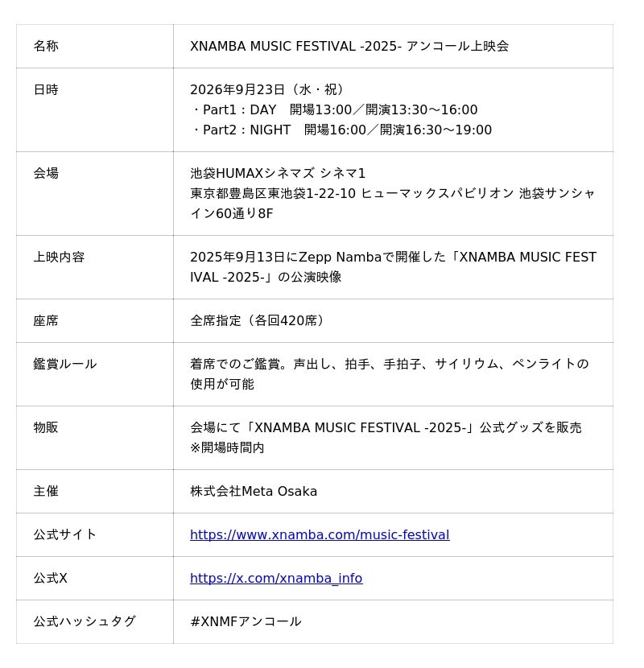Click the 全席指定（各回420席） seat text

(258, 320)
